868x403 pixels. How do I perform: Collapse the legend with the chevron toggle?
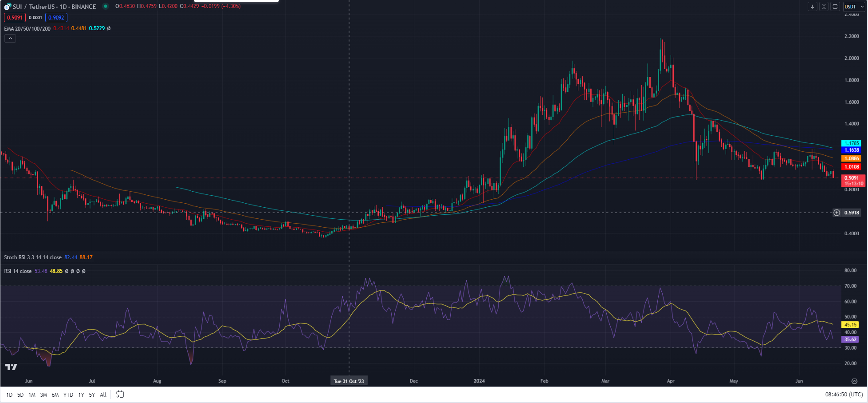coord(10,38)
